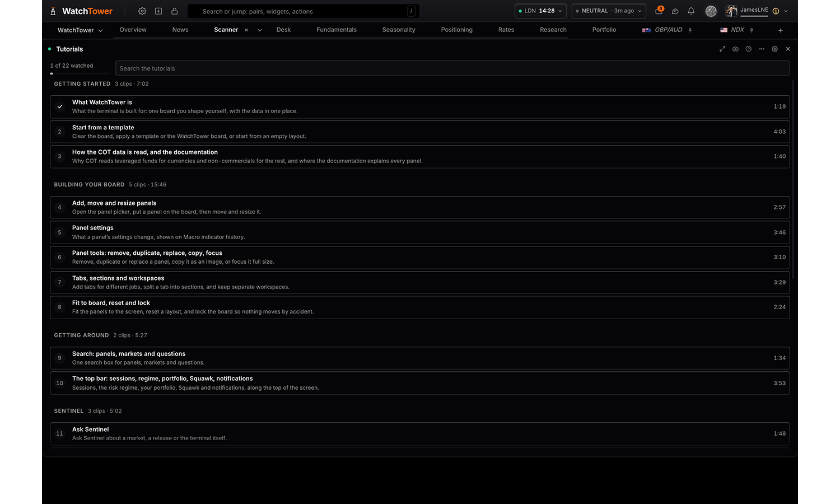840x504 pixels.
Task: Switch to the Fundamentals tab
Action: click(x=337, y=30)
